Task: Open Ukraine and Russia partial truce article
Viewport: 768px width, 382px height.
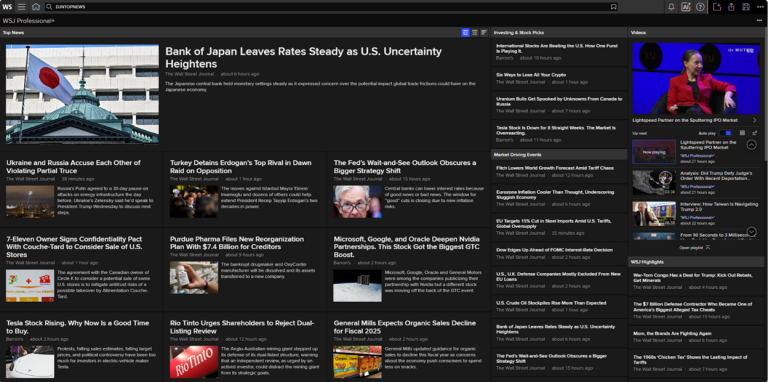Action: tap(73, 167)
